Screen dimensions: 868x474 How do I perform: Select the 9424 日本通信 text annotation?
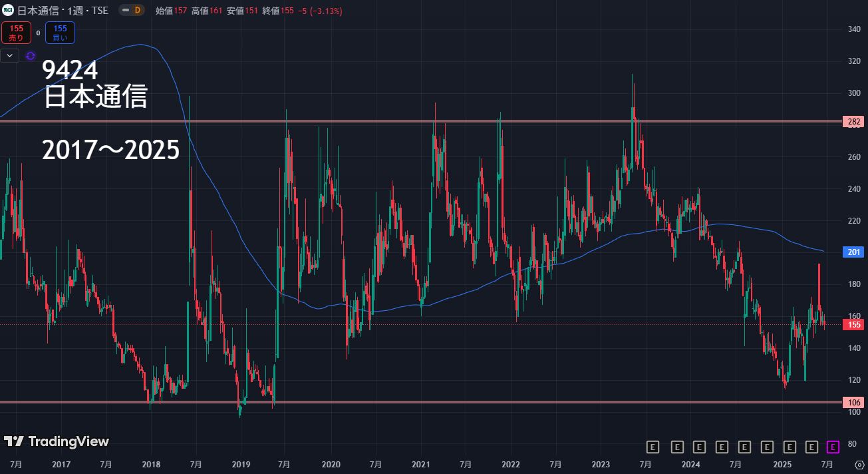point(94,85)
